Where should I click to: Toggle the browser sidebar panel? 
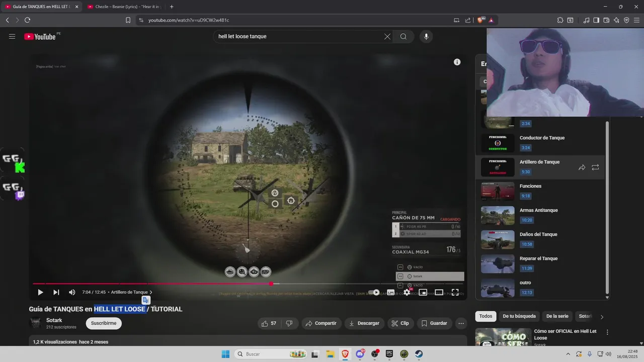[x=596, y=20]
